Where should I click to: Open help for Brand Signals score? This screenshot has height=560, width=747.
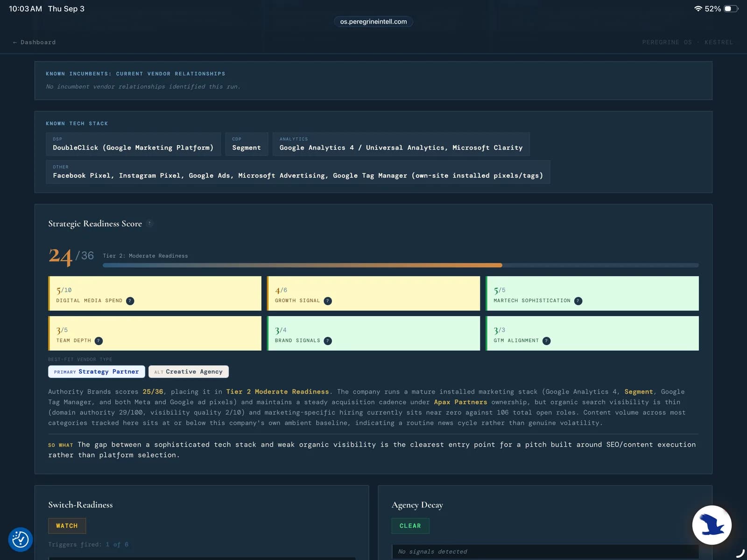328,341
